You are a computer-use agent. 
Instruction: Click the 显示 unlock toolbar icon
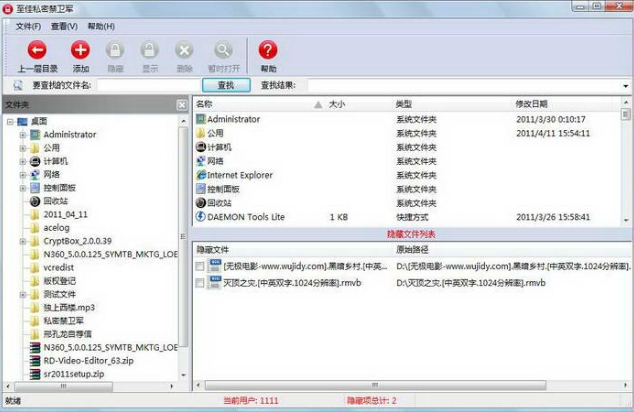149,51
